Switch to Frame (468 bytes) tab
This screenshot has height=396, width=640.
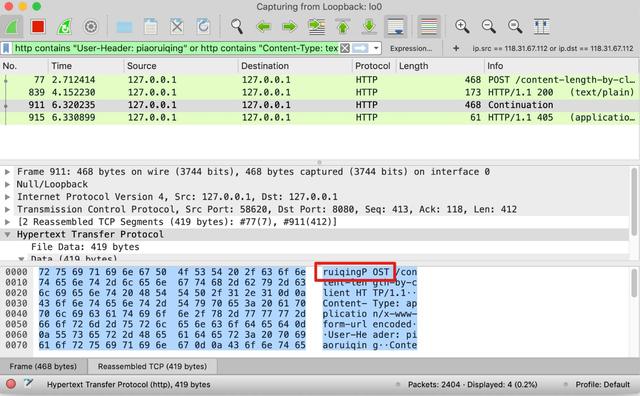click(43, 367)
